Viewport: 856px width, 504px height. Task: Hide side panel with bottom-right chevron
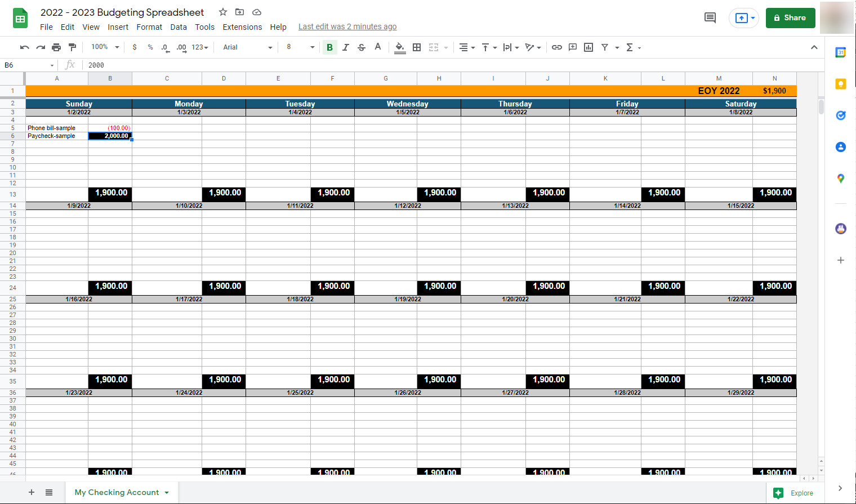click(x=840, y=488)
